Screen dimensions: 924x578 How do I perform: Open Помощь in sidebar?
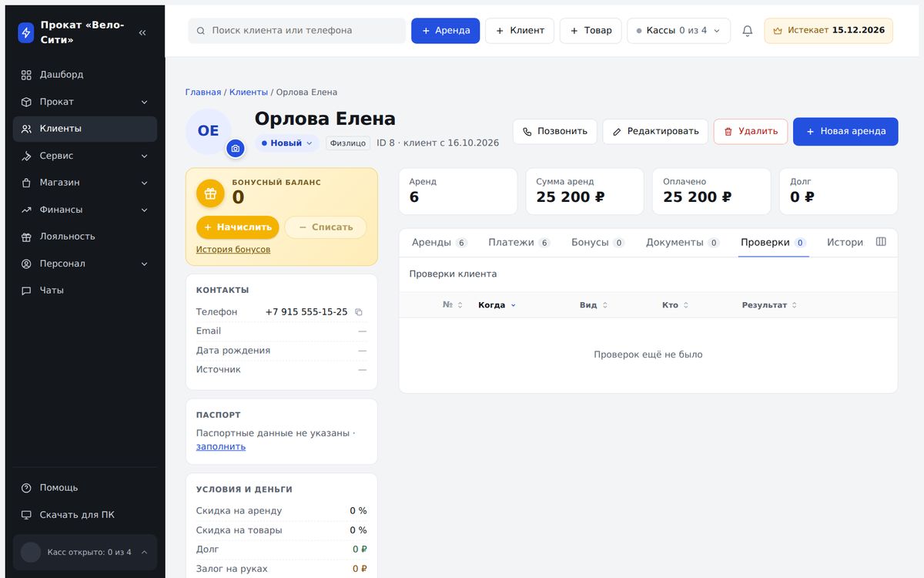point(85,488)
